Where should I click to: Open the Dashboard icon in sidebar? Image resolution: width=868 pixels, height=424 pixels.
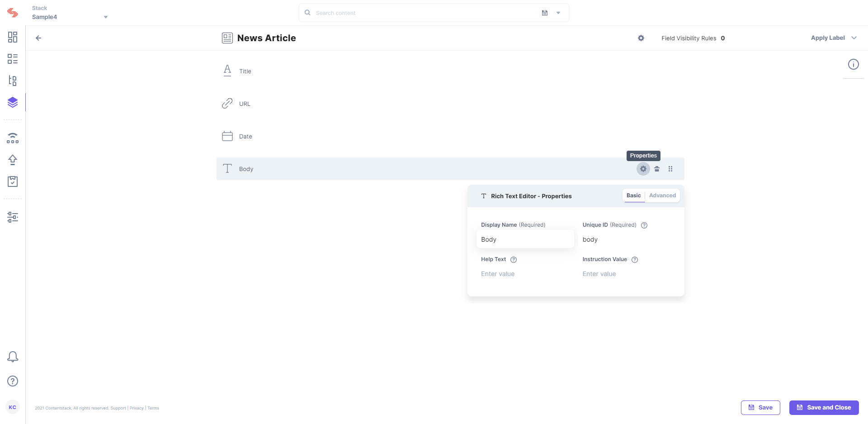[13, 37]
